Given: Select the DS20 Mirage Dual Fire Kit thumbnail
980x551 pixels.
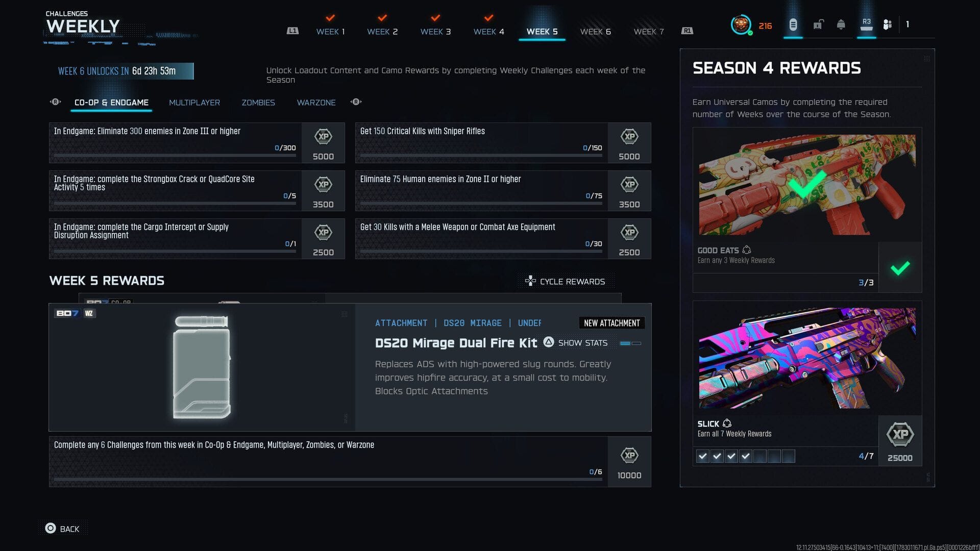Looking at the screenshot, I should point(202,367).
